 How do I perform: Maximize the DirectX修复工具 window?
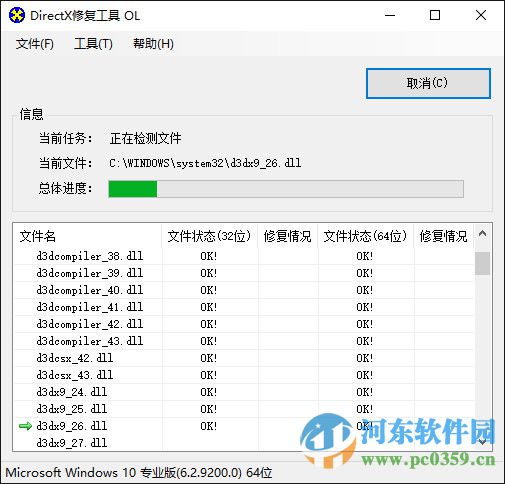[x=435, y=15]
